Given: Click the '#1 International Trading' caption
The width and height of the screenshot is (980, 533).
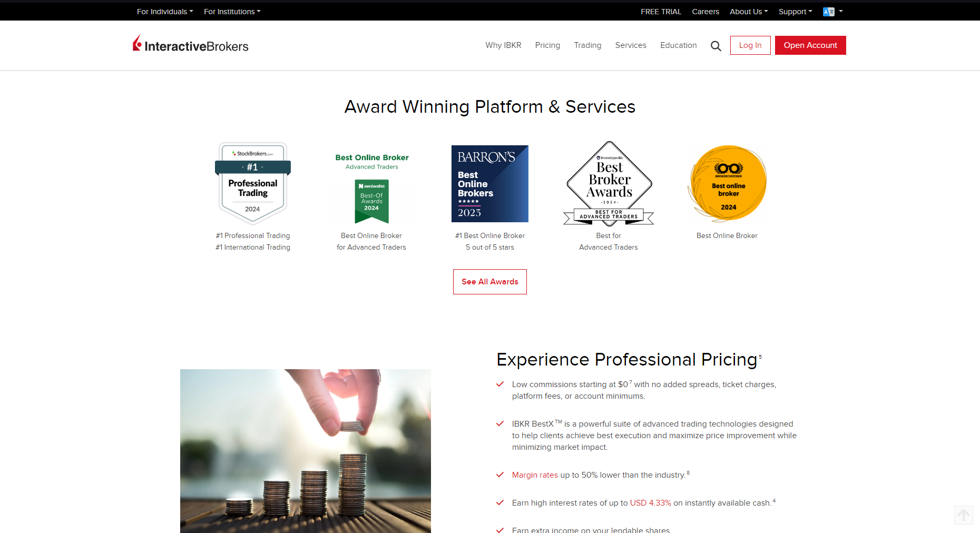Looking at the screenshot, I should (x=253, y=247).
